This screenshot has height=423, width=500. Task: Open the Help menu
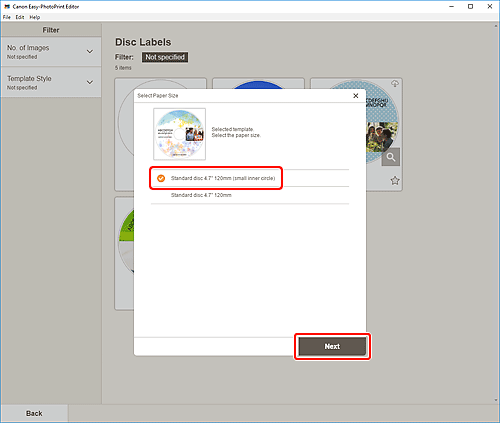click(35, 17)
